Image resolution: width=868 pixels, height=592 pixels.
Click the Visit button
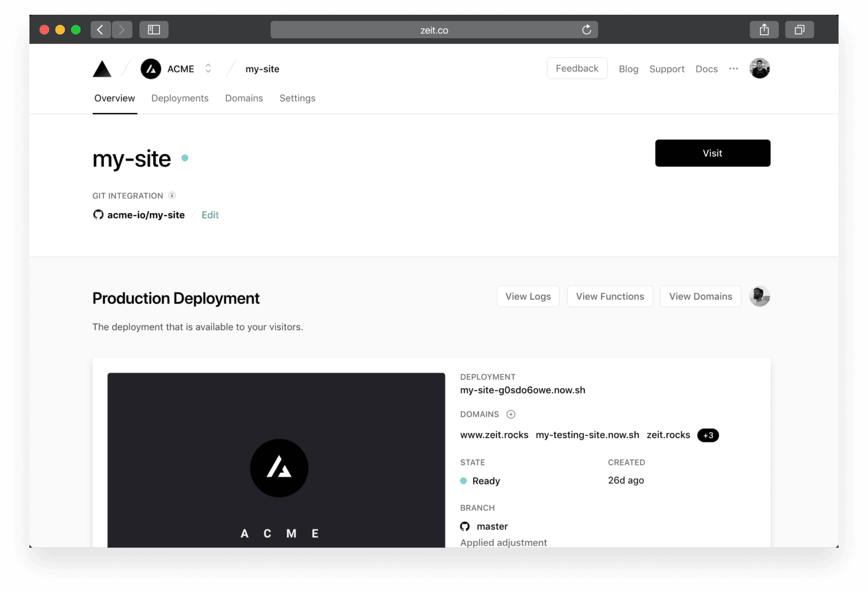[712, 153]
